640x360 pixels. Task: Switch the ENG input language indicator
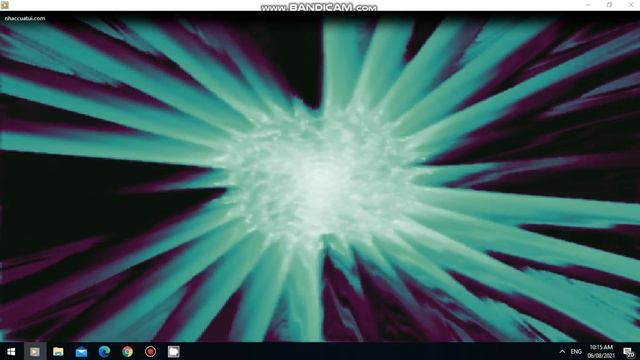(x=576, y=351)
